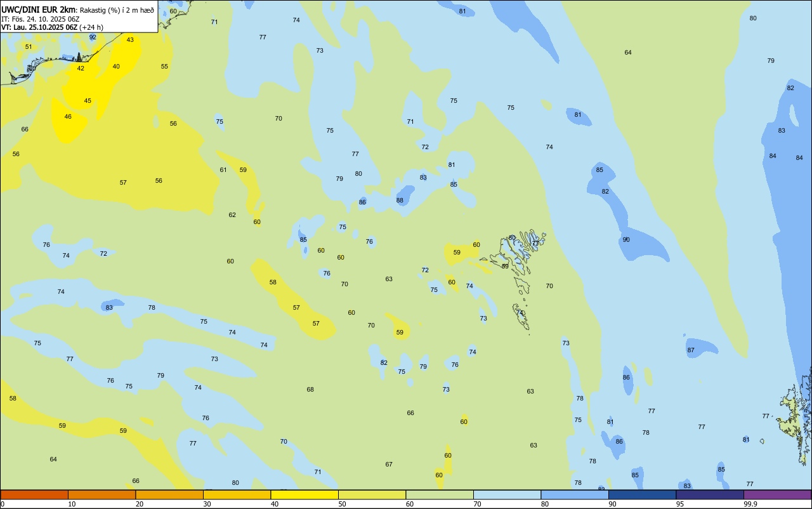The image size is (812, 509).
Task: Click the dark blue 90–95 legend swatch
Action: tap(642, 494)
